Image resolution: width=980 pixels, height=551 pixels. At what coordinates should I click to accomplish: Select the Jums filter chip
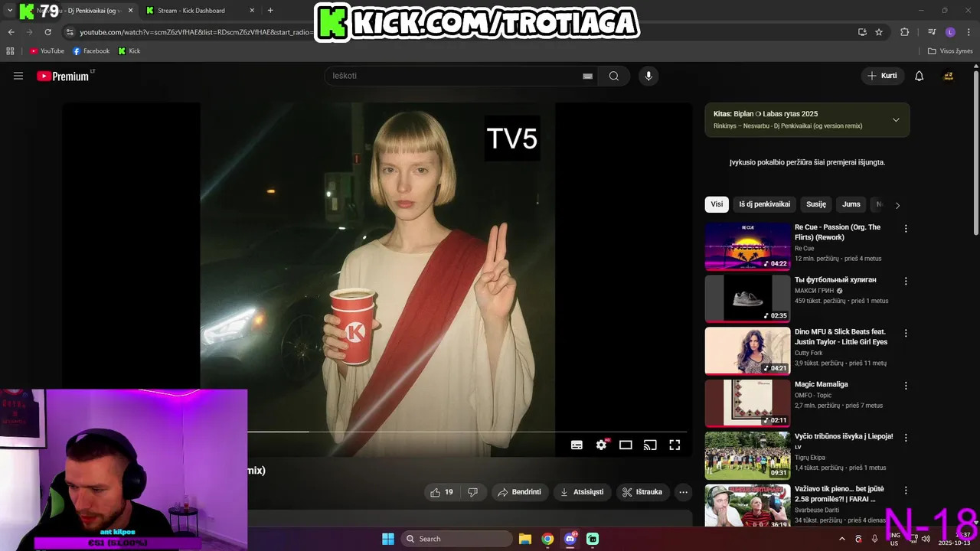coord(851,204)
